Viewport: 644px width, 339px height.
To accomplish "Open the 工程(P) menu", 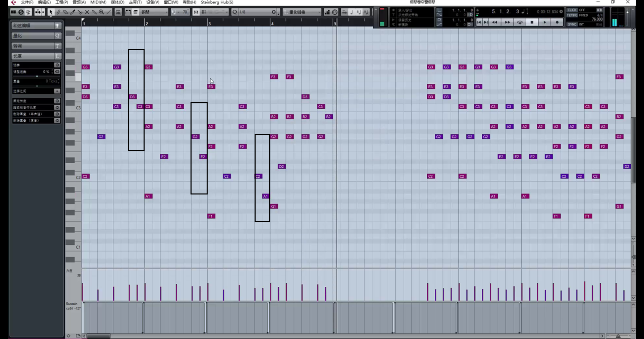I will pos(62,2).
